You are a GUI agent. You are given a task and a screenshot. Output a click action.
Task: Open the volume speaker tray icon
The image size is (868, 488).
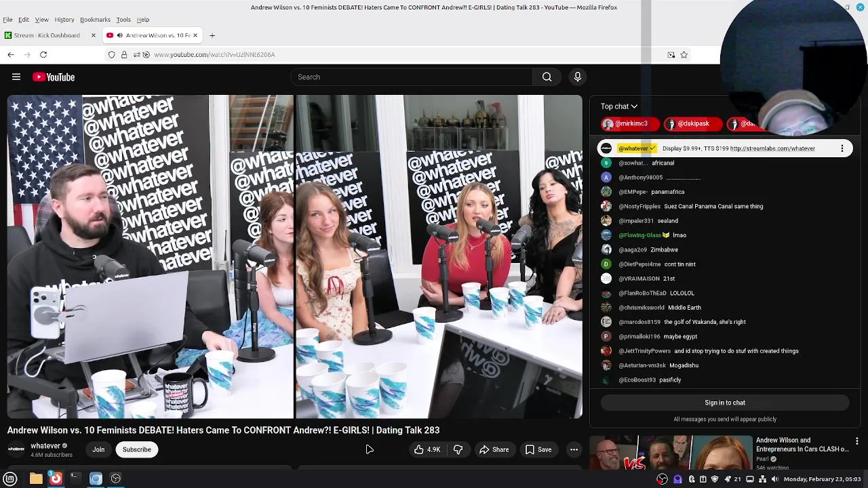(x=774, y=479)
